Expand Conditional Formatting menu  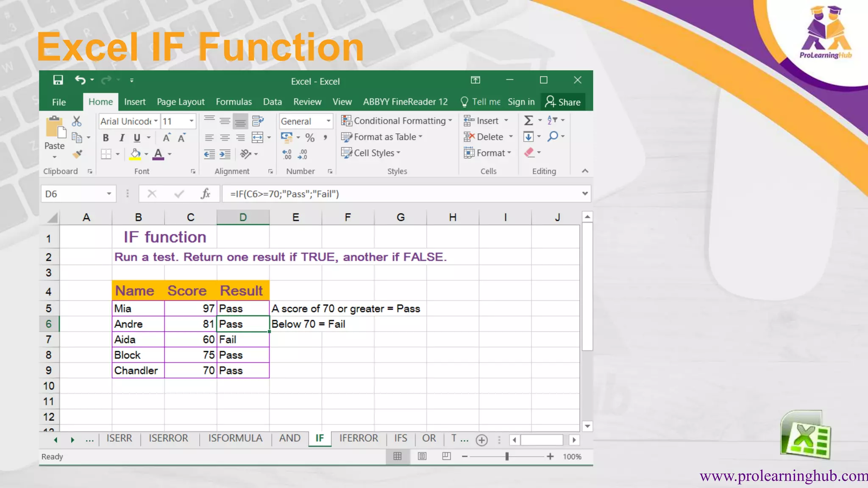click(397, 121)
